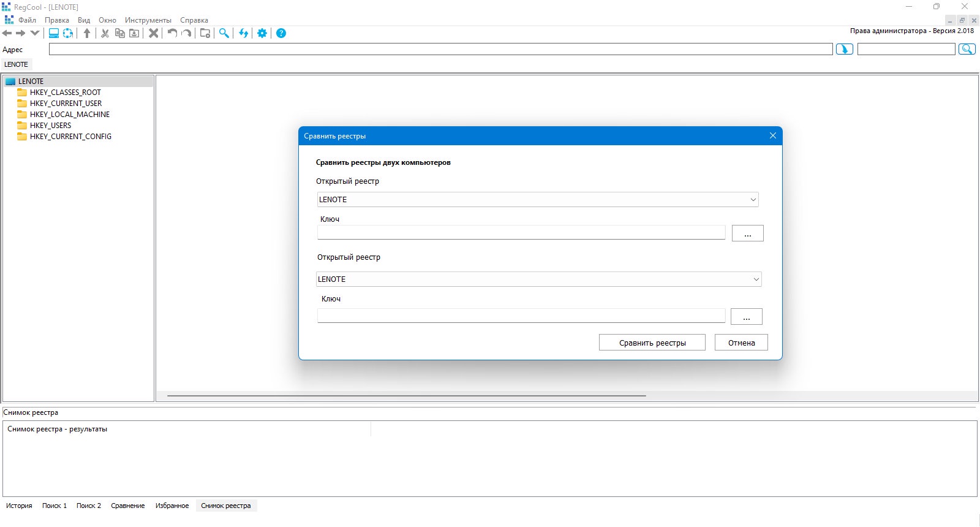Click the delete X toolbar icon
Image resolution: width=980 pixels, height=527 pixels.
(154, 33)
